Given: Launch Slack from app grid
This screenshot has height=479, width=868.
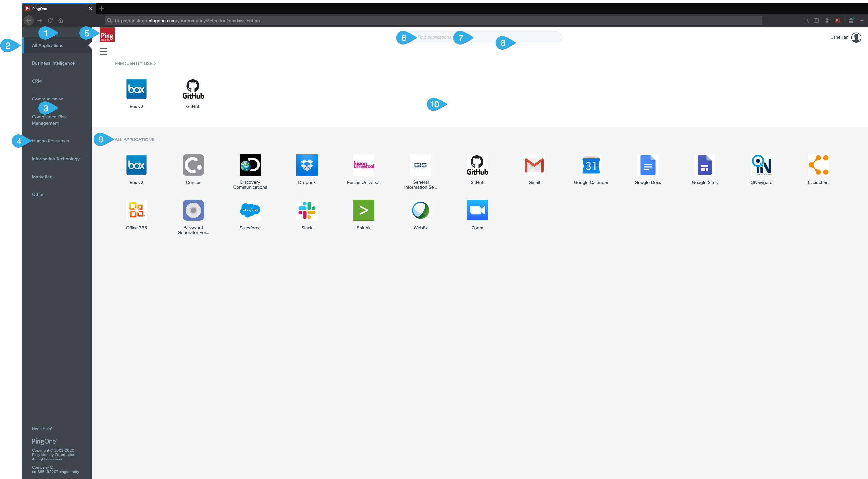Looking at the screenshot, I should point(306,210).
